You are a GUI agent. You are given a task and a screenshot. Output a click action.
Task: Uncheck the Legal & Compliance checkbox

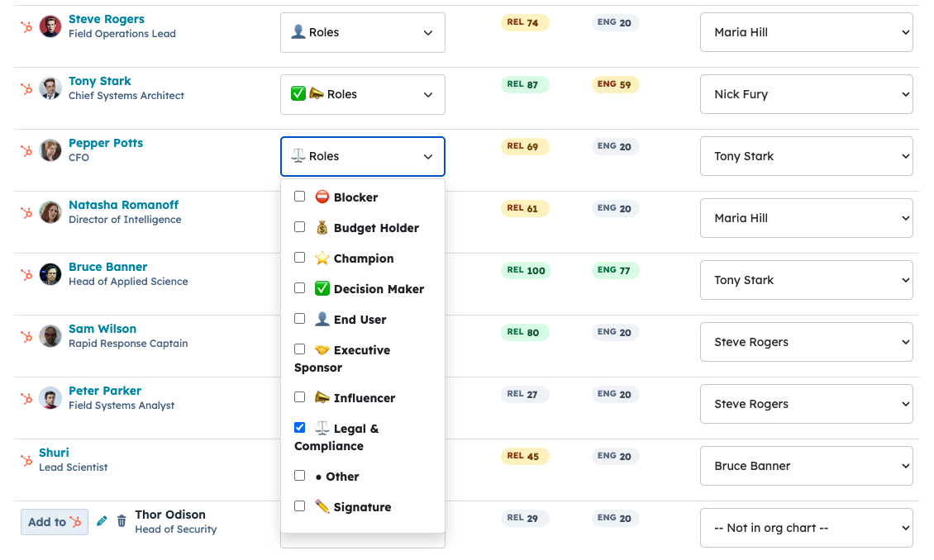[299, 428]
